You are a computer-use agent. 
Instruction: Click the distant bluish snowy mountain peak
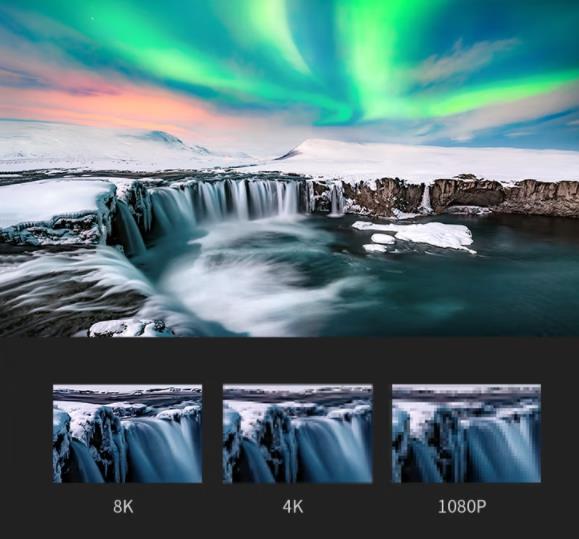(x=162, y=137)
